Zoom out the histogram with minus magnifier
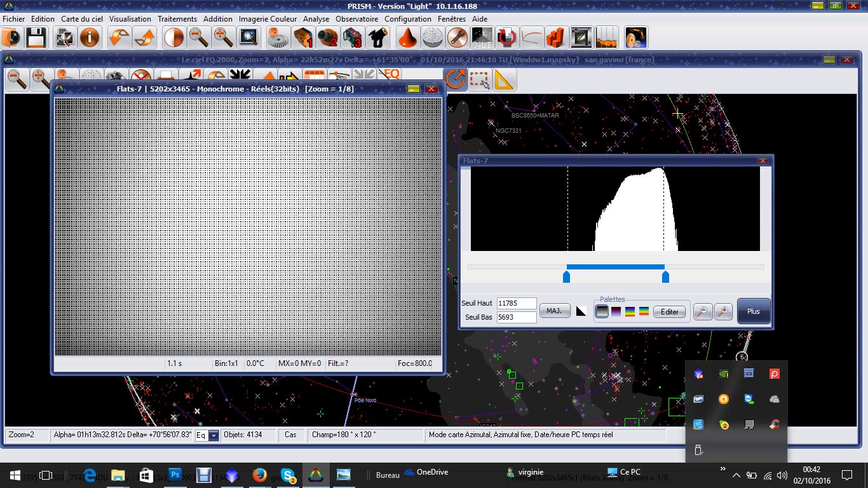 [702, 311]
